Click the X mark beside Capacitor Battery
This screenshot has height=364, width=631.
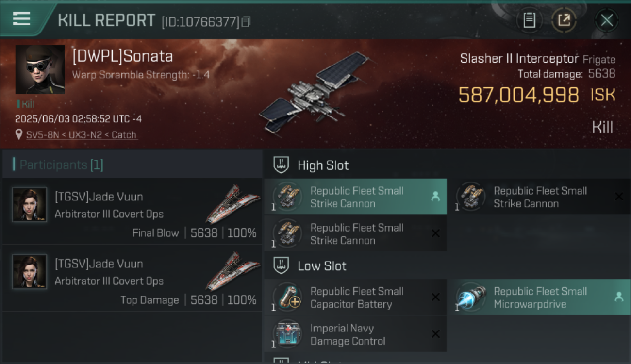435,297
